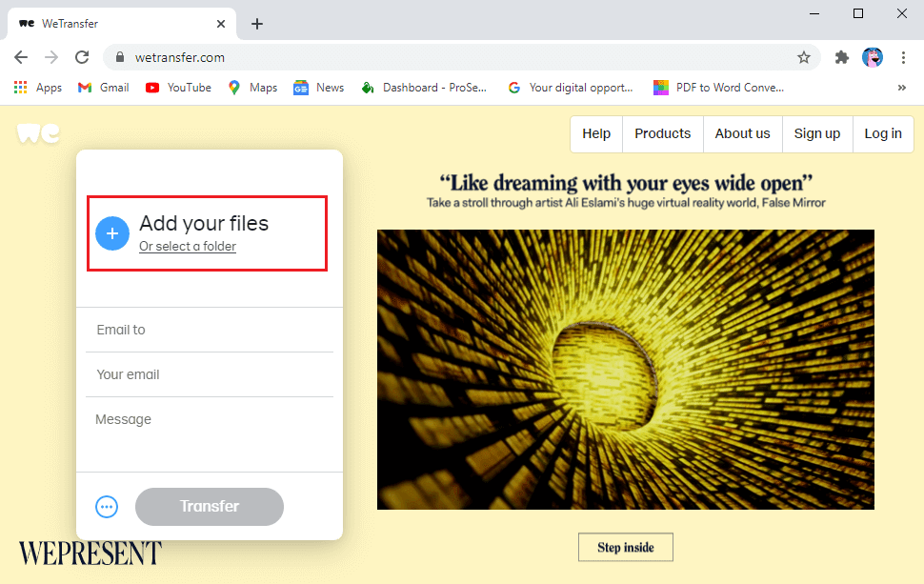Open Apps bookmark shortcut
924x584 pixels.
coord(38,88)
